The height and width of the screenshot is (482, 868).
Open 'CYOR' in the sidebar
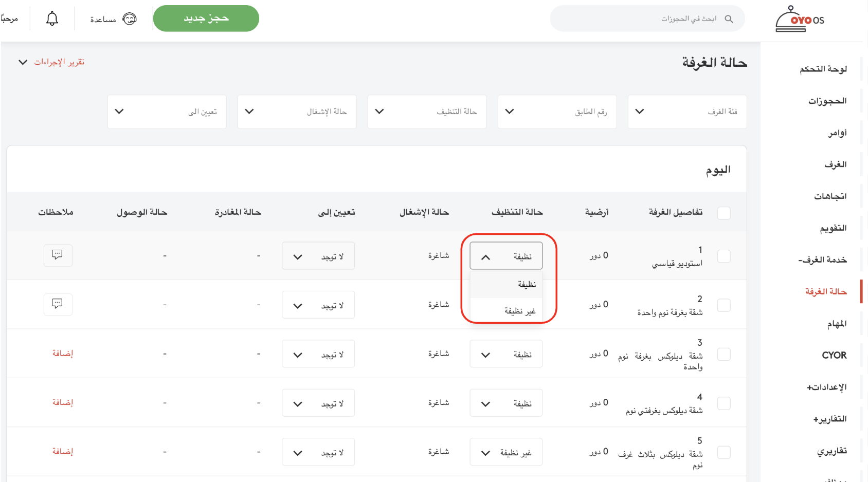[x=834, y=355]
